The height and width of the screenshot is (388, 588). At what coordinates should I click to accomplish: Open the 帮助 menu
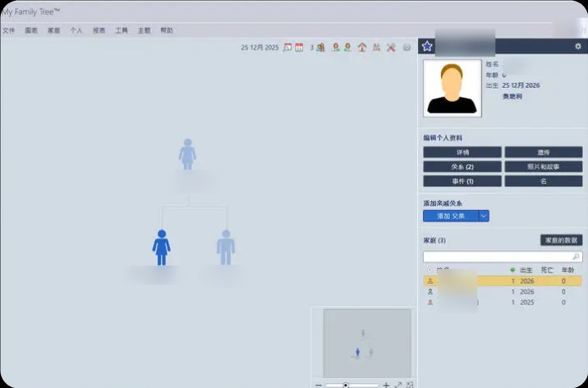[167, 30]
